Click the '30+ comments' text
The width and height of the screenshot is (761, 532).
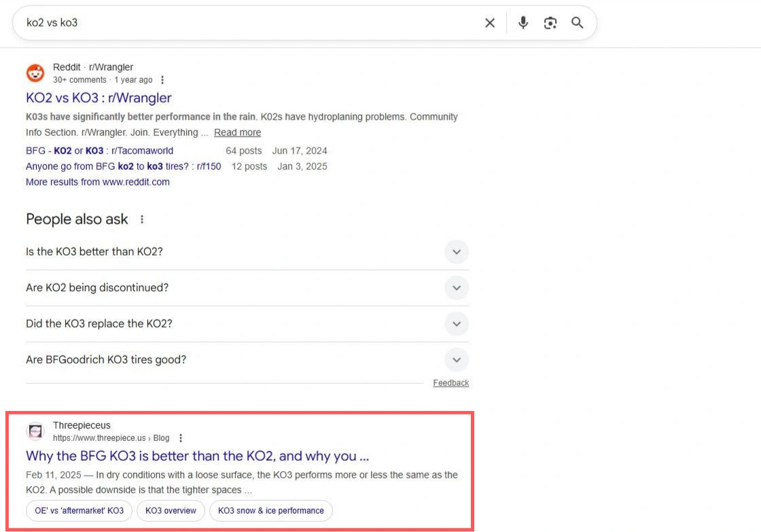[79, 79]
